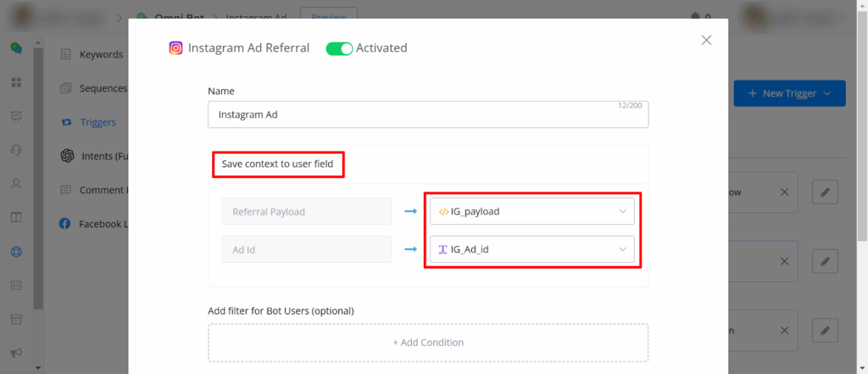
Task: Click the megaphone broadcast icon in left rail
Action: pos(15,353)
